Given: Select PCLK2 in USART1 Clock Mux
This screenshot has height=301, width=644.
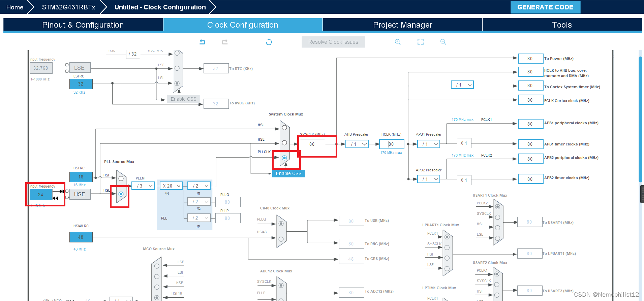Looking at the screenshot, I should coord(497,207).
